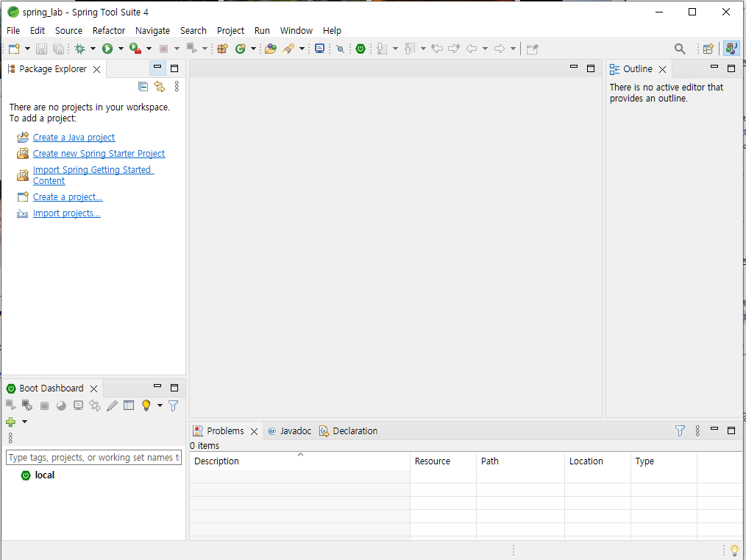Click the New Java Class icon
746x560 pixels.
[x=241, y=49]
